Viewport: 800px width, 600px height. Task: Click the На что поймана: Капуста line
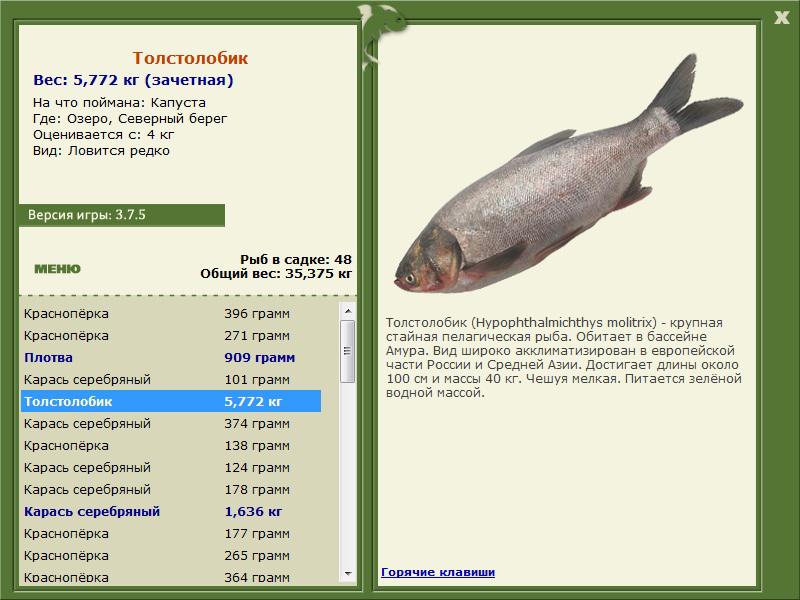tap(119, 103)
